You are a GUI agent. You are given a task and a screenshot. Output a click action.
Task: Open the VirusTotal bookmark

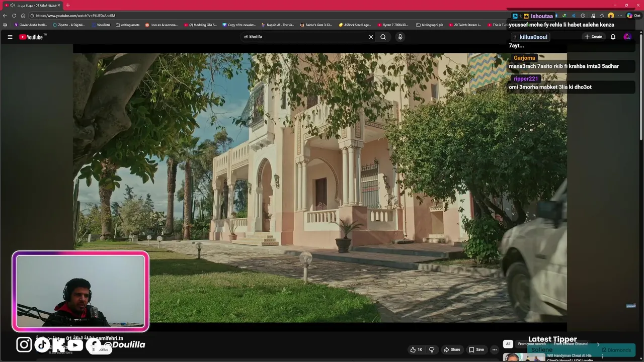101,25
